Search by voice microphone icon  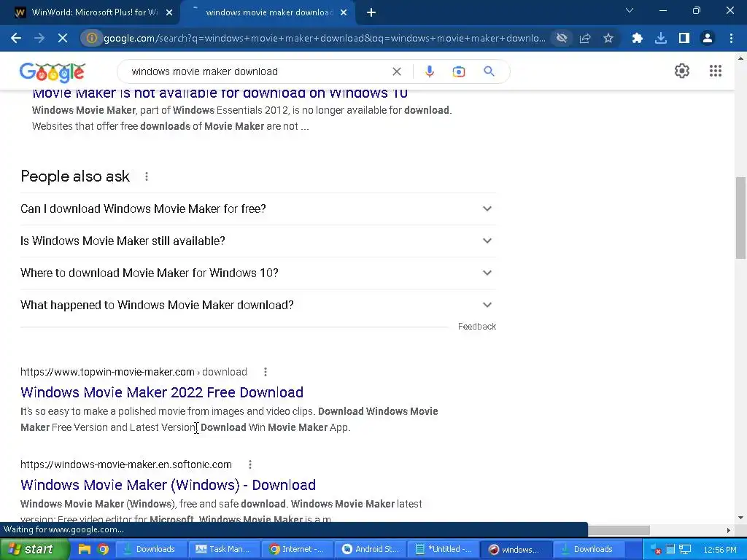point(429,71)
